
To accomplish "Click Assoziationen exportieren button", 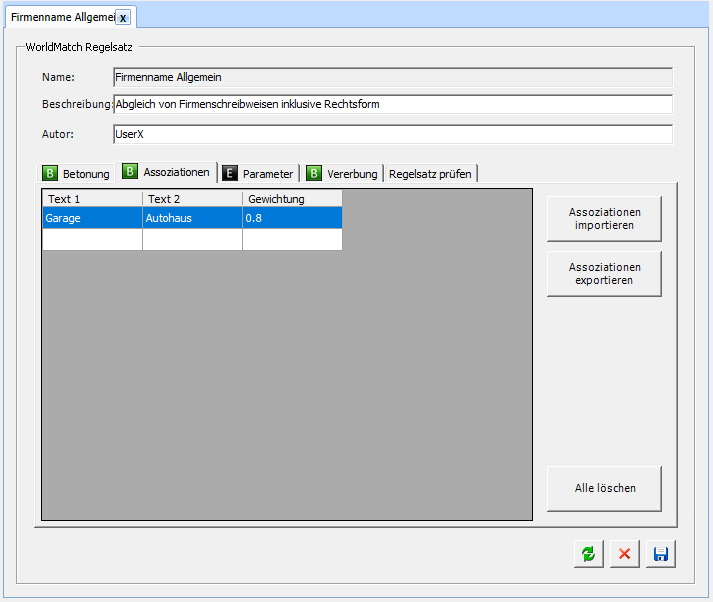I will point(604,274).
